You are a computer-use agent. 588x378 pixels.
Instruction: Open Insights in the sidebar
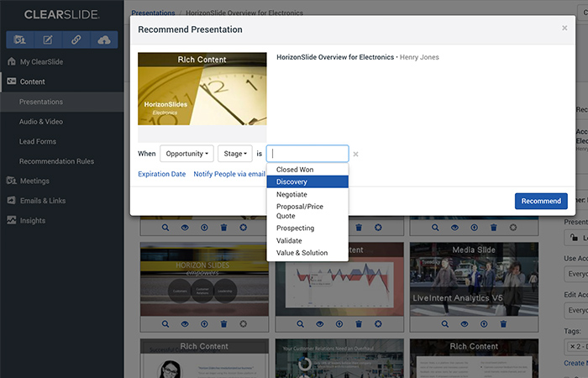point(33,220)
